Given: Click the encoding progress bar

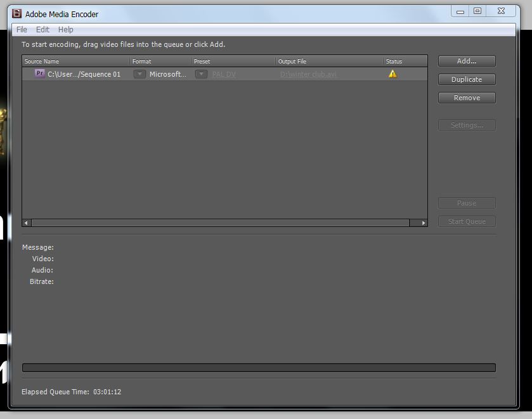Looking at the screenshot, I should pos(259,368).
